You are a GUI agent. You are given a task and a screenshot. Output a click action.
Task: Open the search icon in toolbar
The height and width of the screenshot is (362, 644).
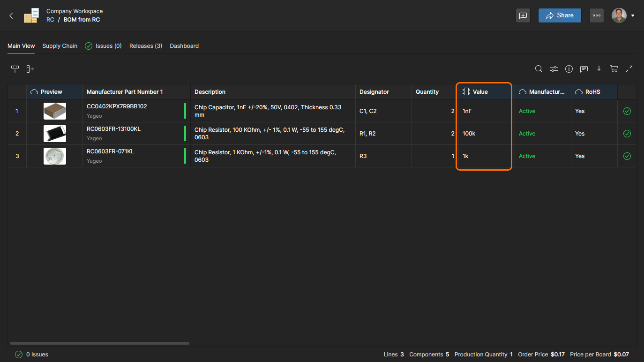(539, 69)
